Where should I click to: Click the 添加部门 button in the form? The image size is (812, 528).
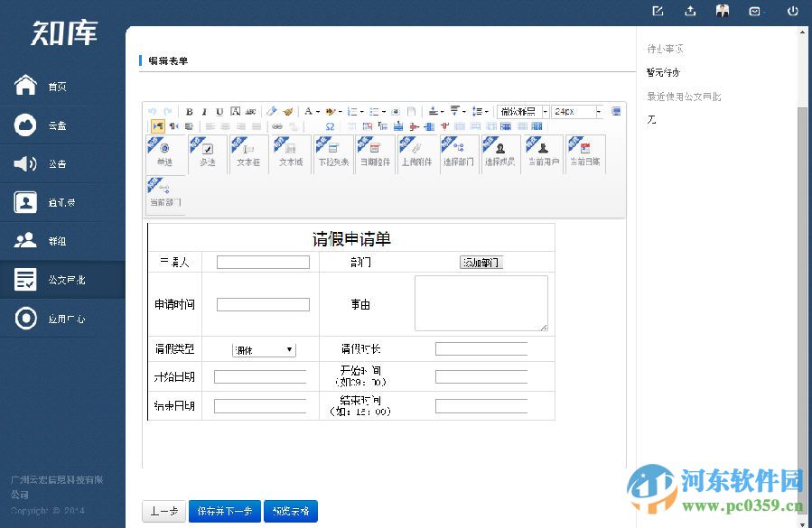(481, 262)
